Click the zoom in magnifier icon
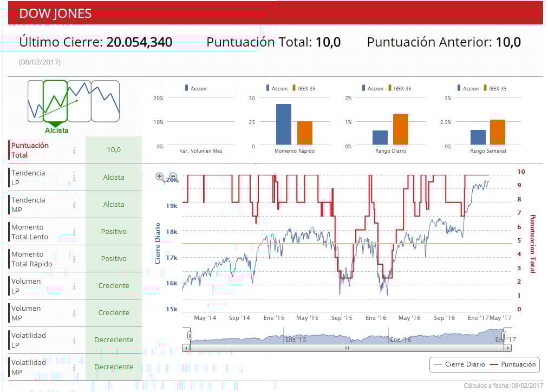Screen dimensions: 548x392 pyautogui.click(x=160, y=177)
